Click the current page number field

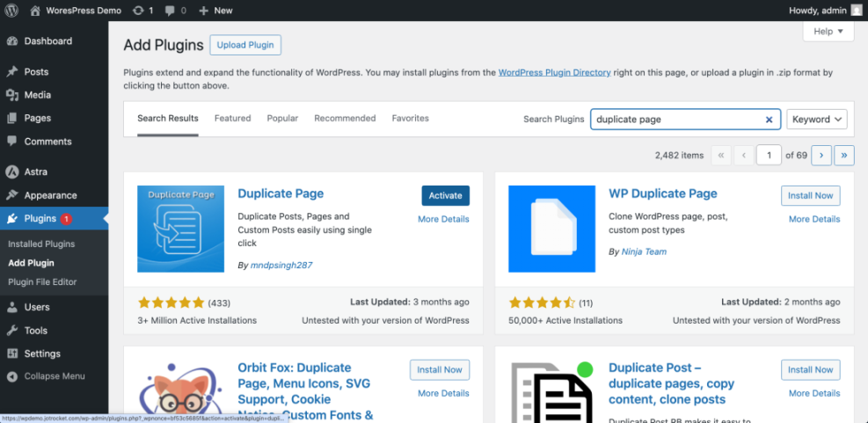[x=769, y=156]
